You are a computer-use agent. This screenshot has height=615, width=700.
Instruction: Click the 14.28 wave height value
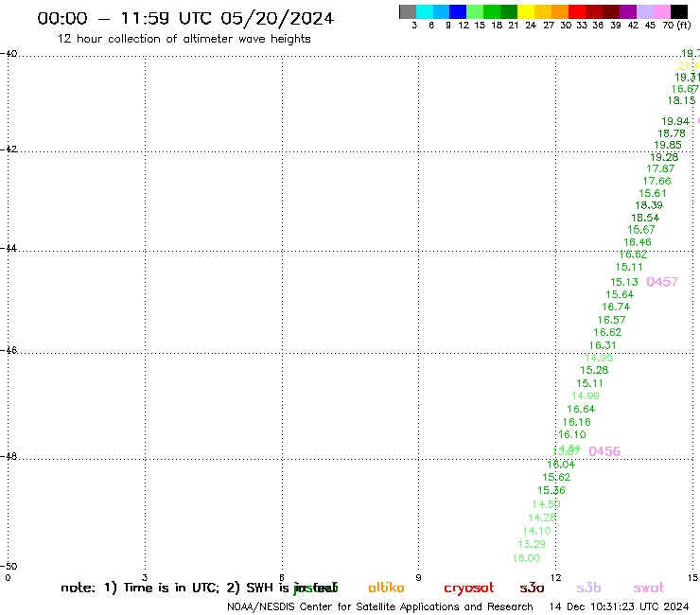click(x=542, y=518)
